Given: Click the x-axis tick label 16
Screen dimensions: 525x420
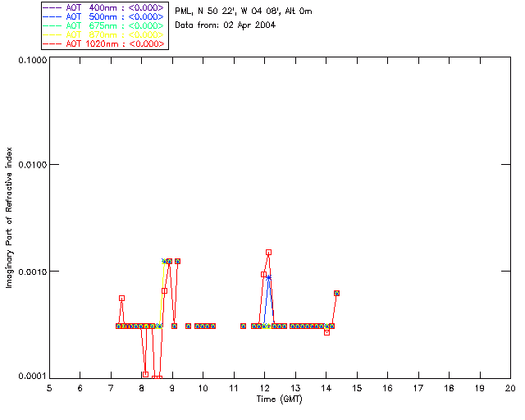Looking at the screenshot, I should coord(388,388).
